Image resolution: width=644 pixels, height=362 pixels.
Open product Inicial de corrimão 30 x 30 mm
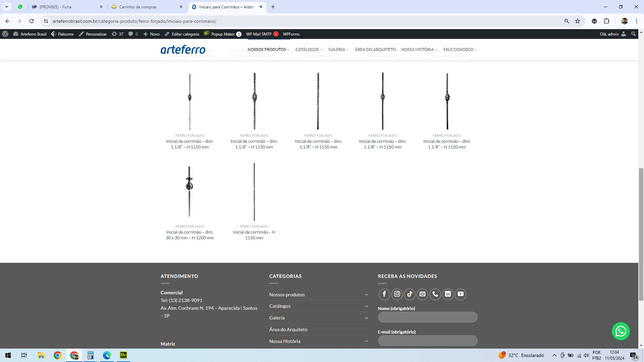[x=190, y=235]
